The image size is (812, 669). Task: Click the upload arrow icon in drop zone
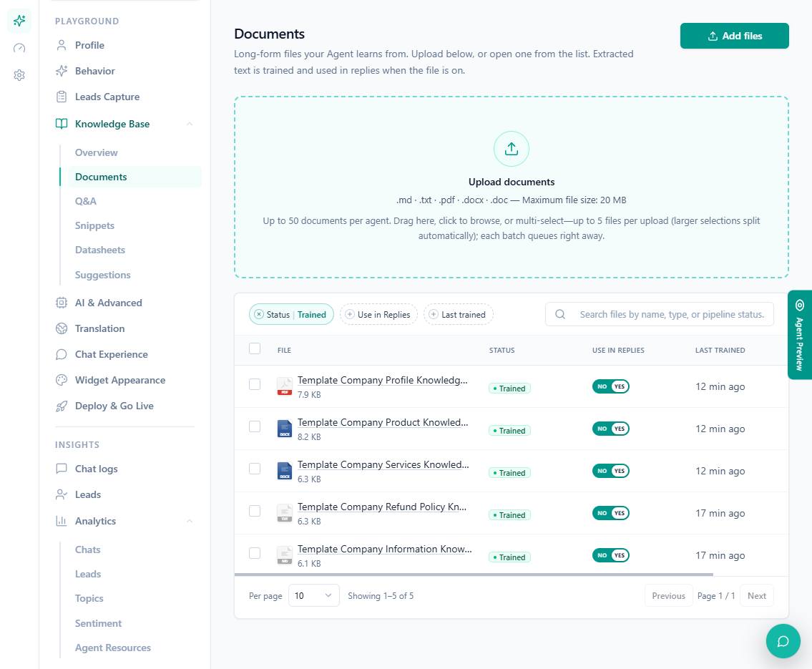[512, 149]
